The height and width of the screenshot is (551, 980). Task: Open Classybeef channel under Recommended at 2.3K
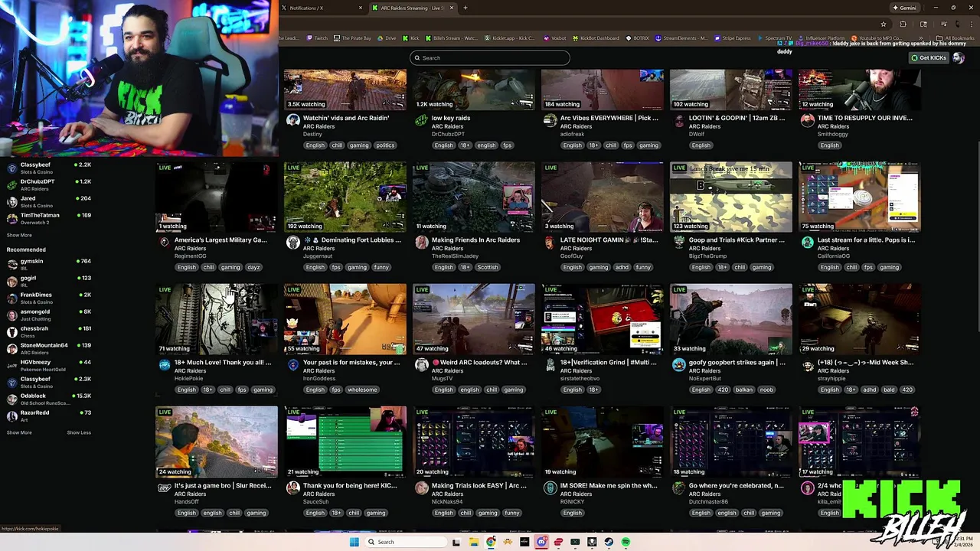coord(48,382)
